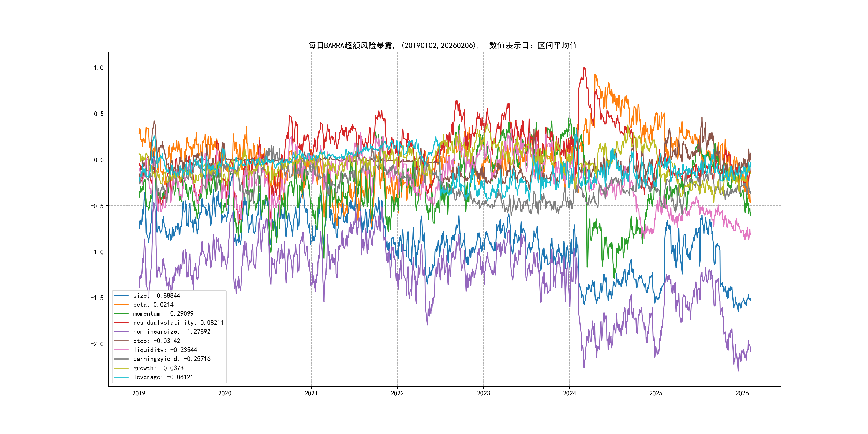
Task: Click the leverage legend entry
Action: coord(163,377)
